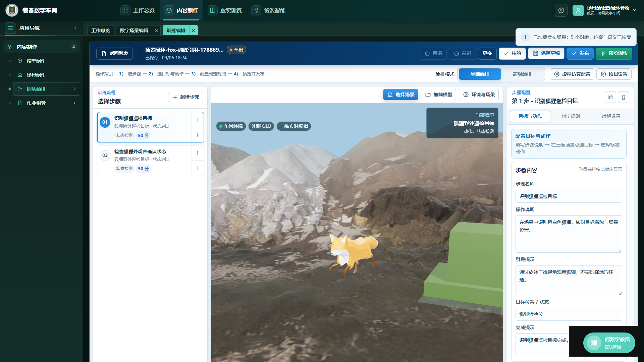Click the 三维实时编辑 chip
Image resolution: width=644 pixels, height=362 pixels.
[294, 126]
